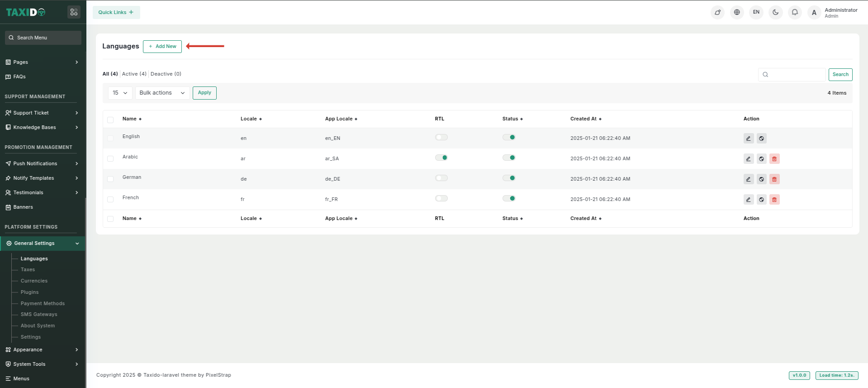Click the translate globe icon for Arabic row
The width and height of the screenshot is (868, 388).
click(x=761, y=159)
